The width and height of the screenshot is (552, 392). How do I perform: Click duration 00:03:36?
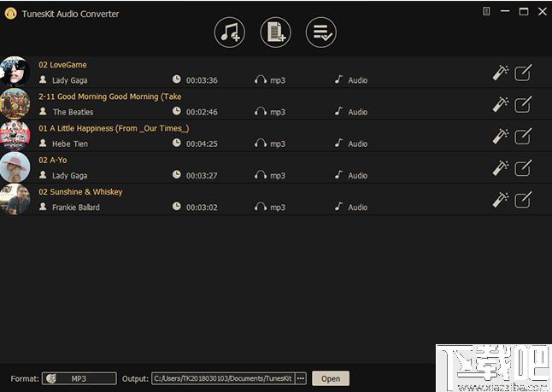pos(202,80)
